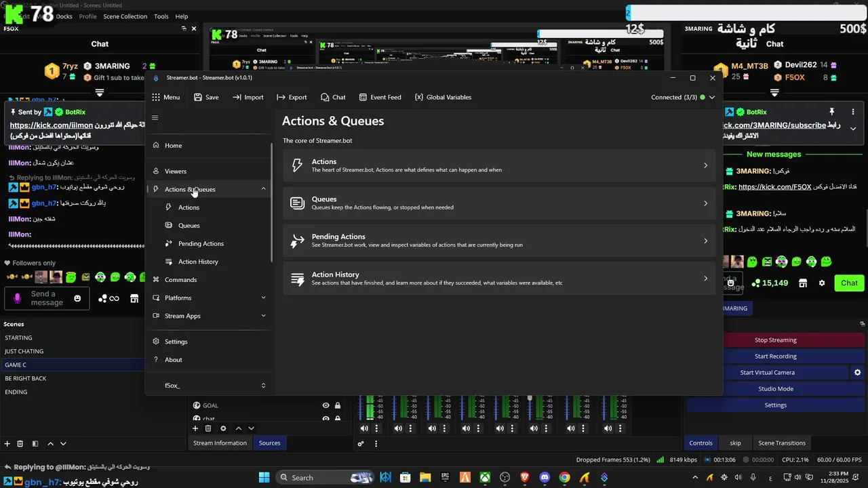
Task: Open the Actions card in main panel
Action: tap(499, 165)
